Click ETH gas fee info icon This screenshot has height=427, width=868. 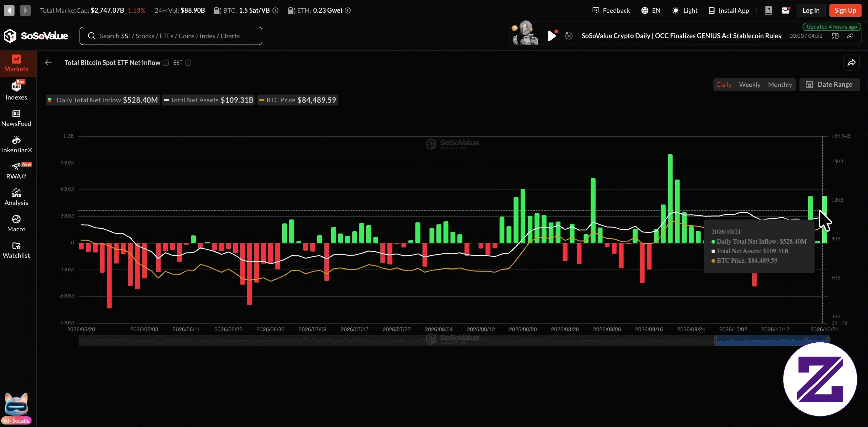[x=348, y=10]
